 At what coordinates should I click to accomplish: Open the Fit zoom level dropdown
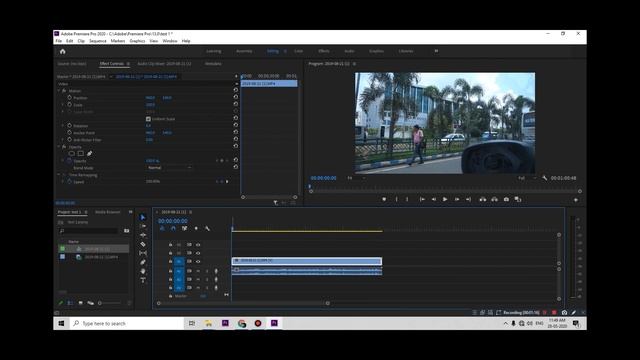356,178
